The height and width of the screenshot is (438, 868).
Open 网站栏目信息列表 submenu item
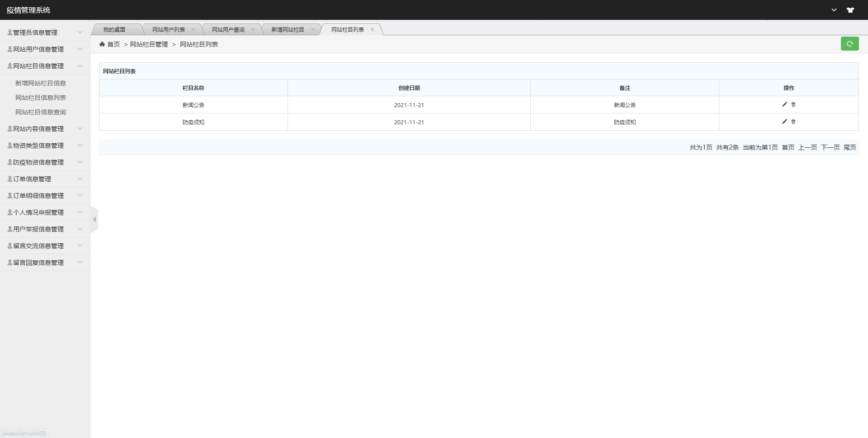coord(41,98)
